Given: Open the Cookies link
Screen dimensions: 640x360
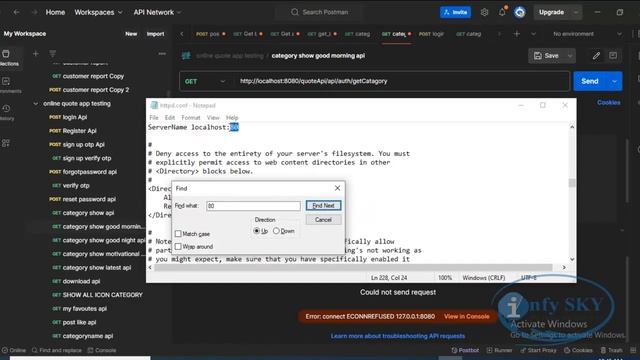Looking at the screenshot, I should [609, 102].
